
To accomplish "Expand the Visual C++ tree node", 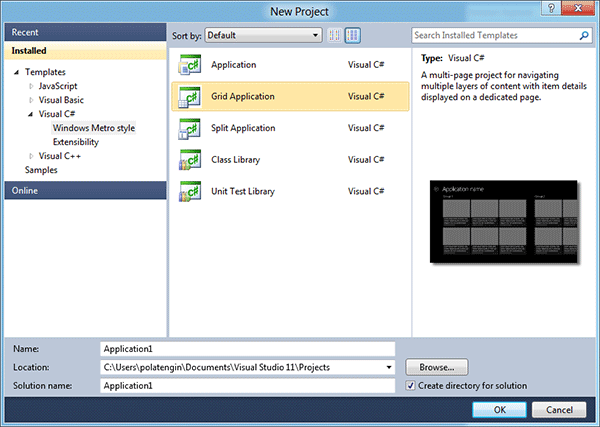I will point(31,156).
